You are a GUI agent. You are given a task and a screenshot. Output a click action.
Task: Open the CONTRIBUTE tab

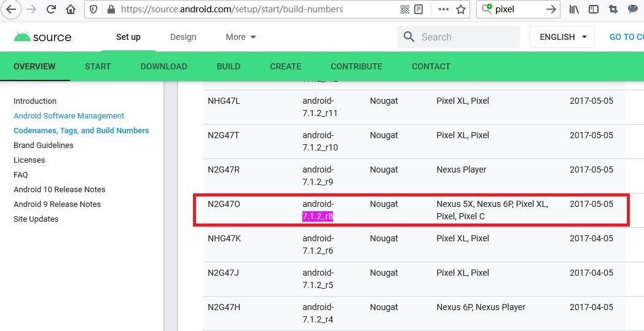tap(356, 66)
